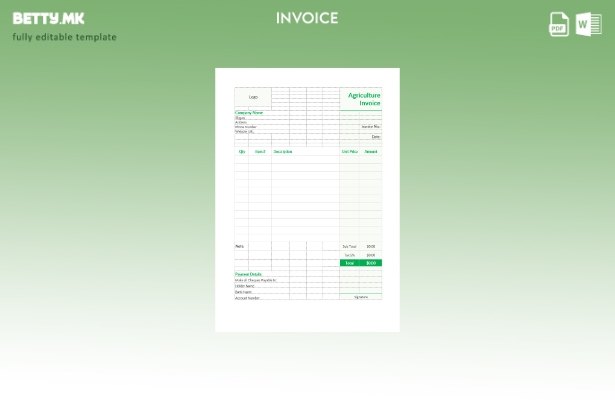Click the Word document format icon
615x400 pixels.
tap(588, 24)
